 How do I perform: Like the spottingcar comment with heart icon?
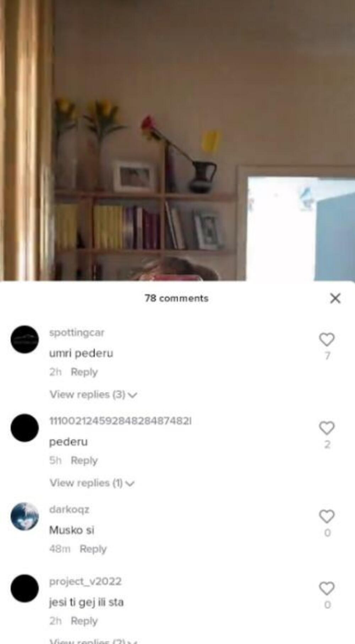point(327,340)
